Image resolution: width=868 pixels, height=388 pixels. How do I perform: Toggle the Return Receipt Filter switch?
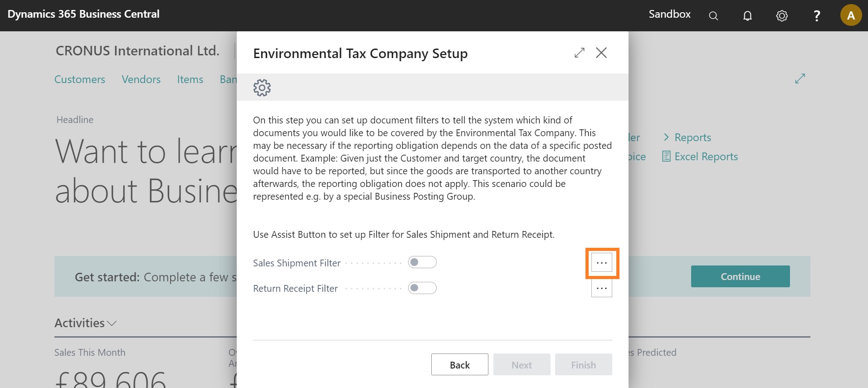[x=422, y=288]
